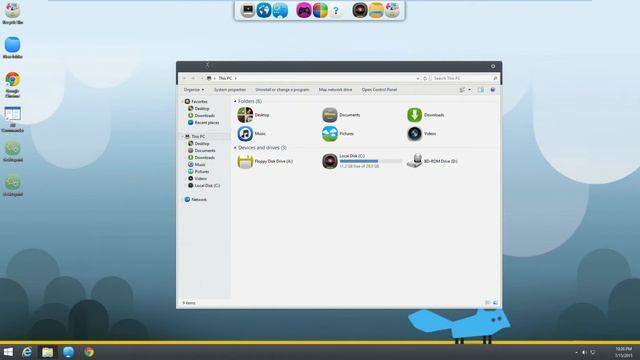Launch Chrome from the taskbar
The height and width of the screenshot is (360, 640).
click(89, 352)
